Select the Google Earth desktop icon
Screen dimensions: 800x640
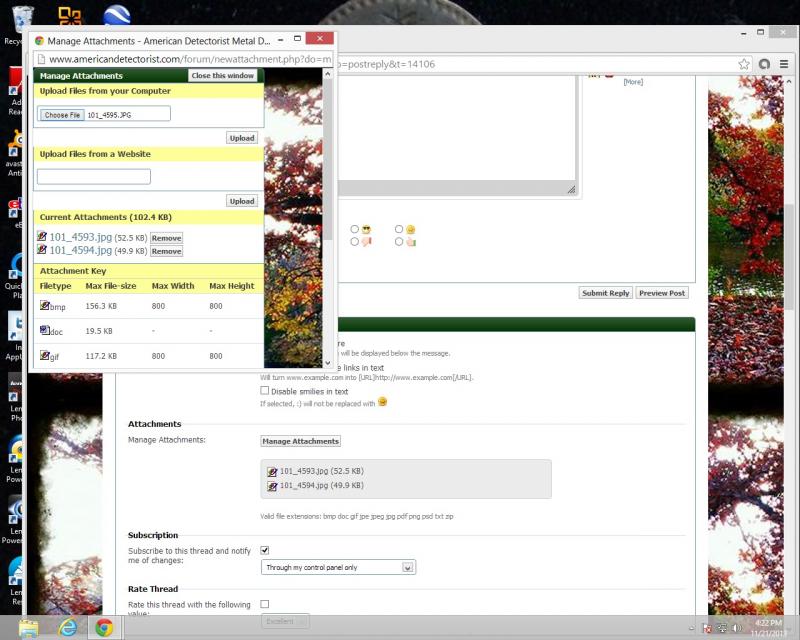(116, 15)
